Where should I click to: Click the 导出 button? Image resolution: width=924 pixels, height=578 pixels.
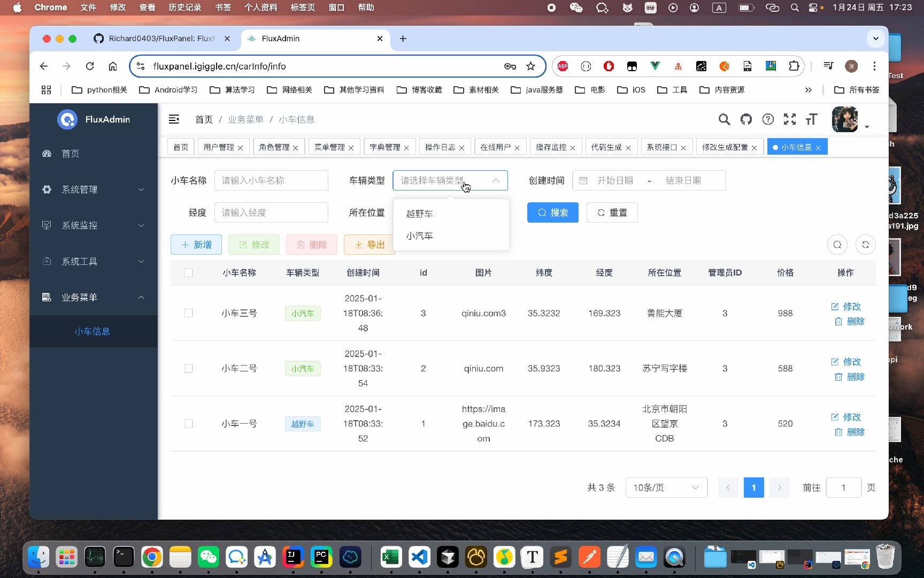369,245
